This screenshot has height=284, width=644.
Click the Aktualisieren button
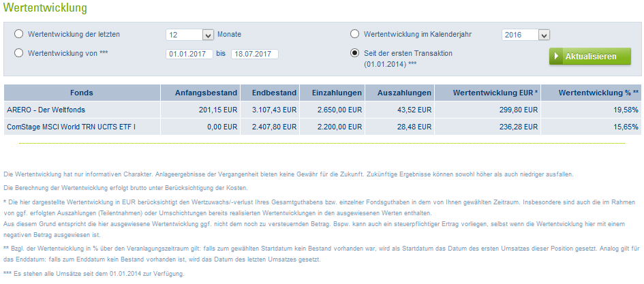tap(590, 57)
